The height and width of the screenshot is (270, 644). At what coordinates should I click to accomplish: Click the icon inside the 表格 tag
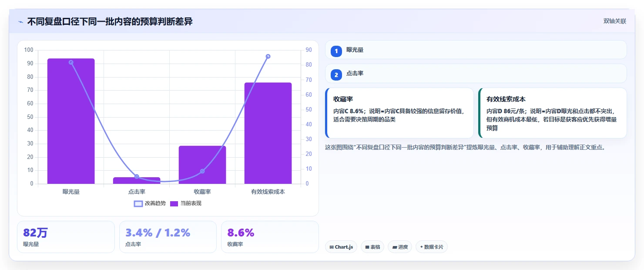(367, 247)
